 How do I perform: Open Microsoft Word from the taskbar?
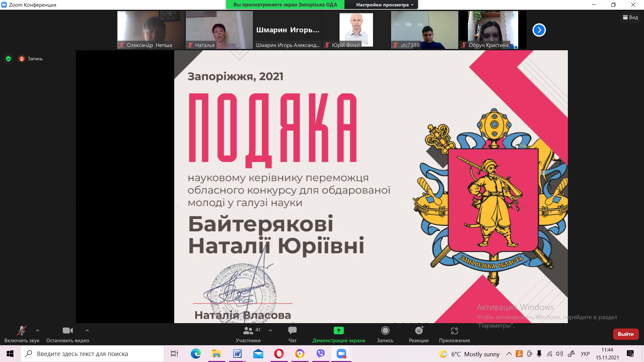[x=237, y=354]
